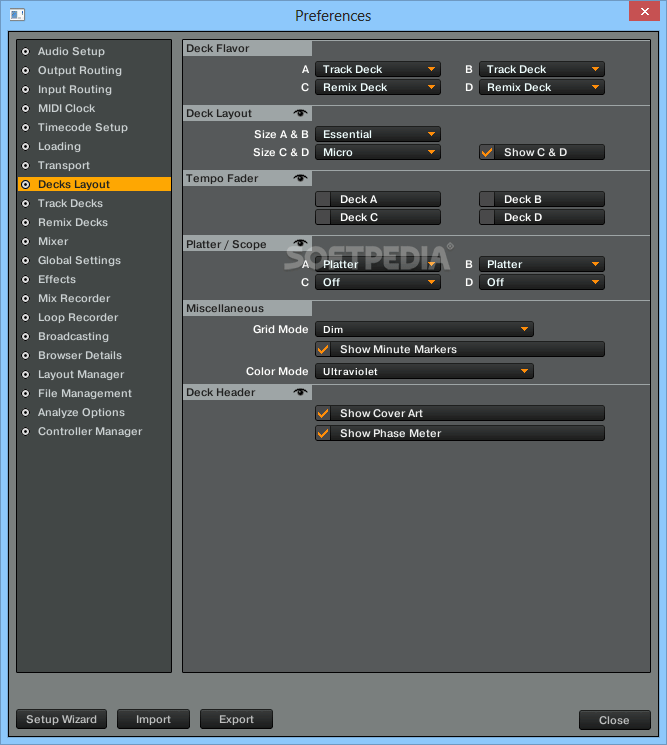Open Deck Flavor D Remix Deck dropdown
The height and width of the screenshot is (745, 667).
click(x=542, y=87)
